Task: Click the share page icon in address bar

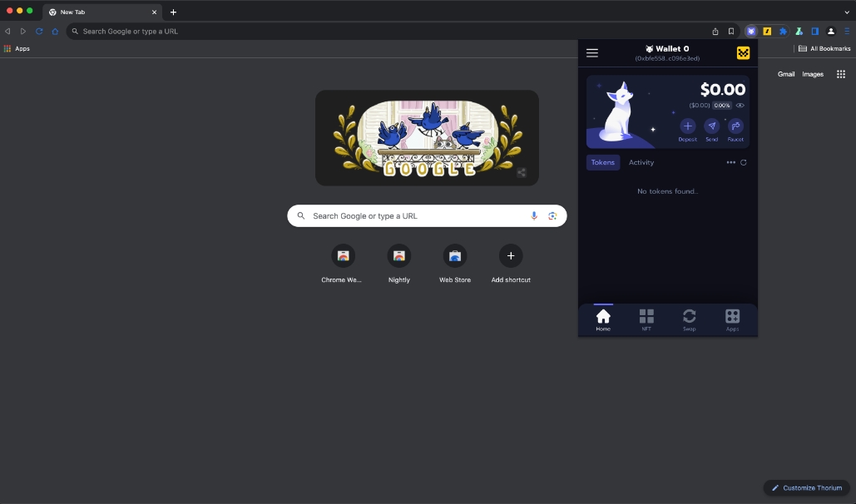Action: pos(715,31)
